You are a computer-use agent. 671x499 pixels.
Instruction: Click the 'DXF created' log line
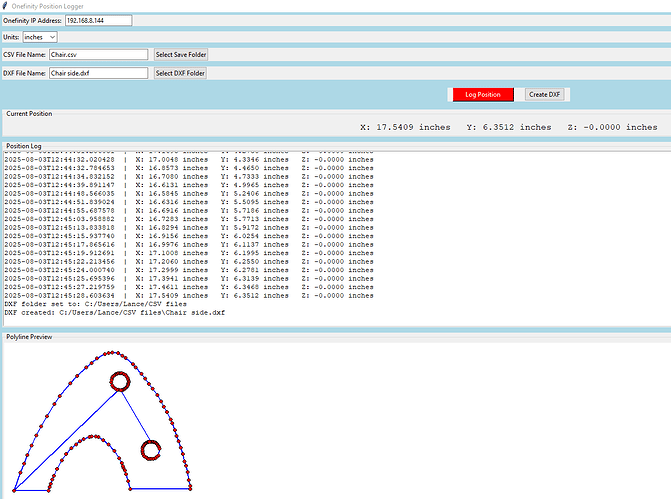(115, 313)
